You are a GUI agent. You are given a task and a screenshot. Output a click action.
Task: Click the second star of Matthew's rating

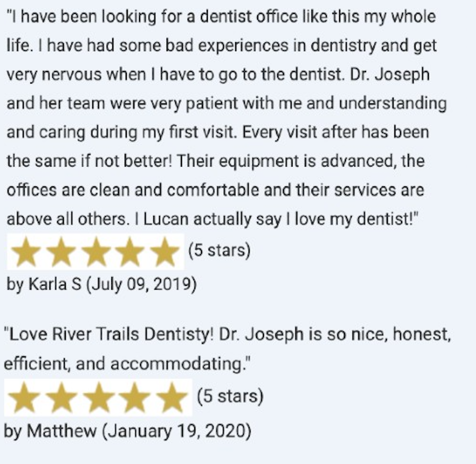(61, 397)
